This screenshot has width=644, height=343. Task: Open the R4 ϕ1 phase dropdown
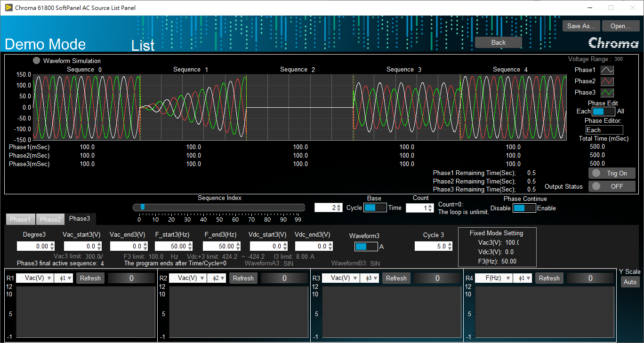(523, 278)
